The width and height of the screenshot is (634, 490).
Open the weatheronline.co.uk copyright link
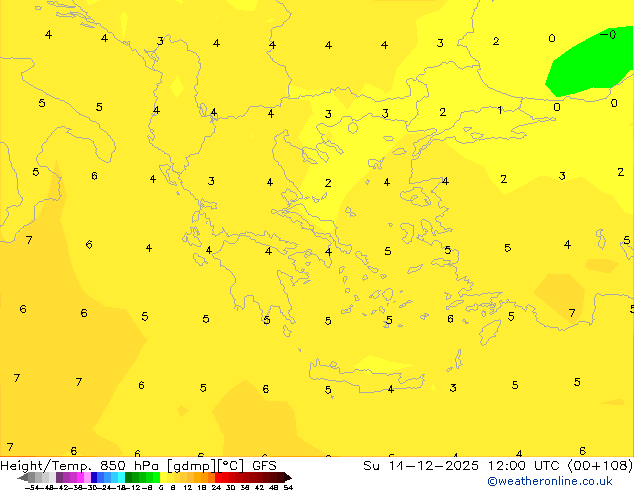[x=550, y=481]
